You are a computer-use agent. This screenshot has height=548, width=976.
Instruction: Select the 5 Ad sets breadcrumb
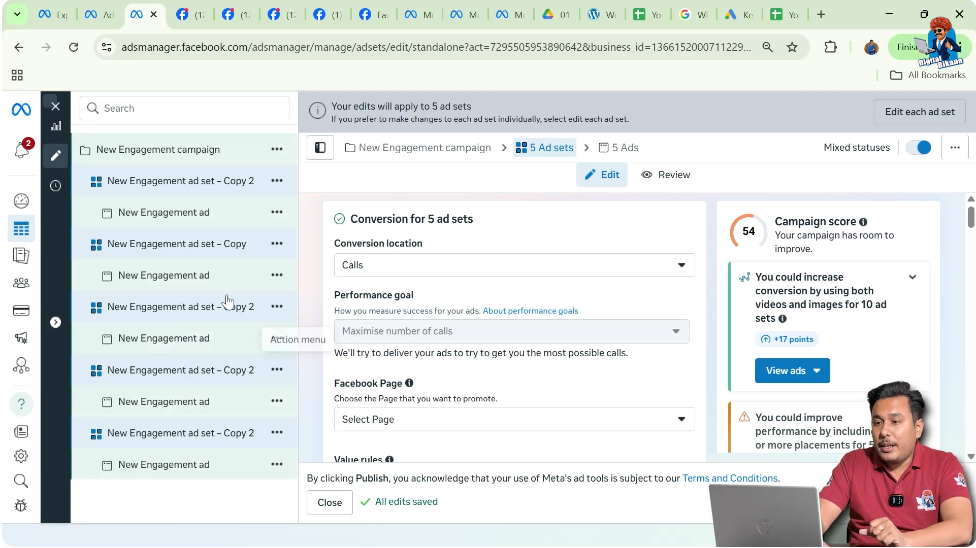coord(545,148)
